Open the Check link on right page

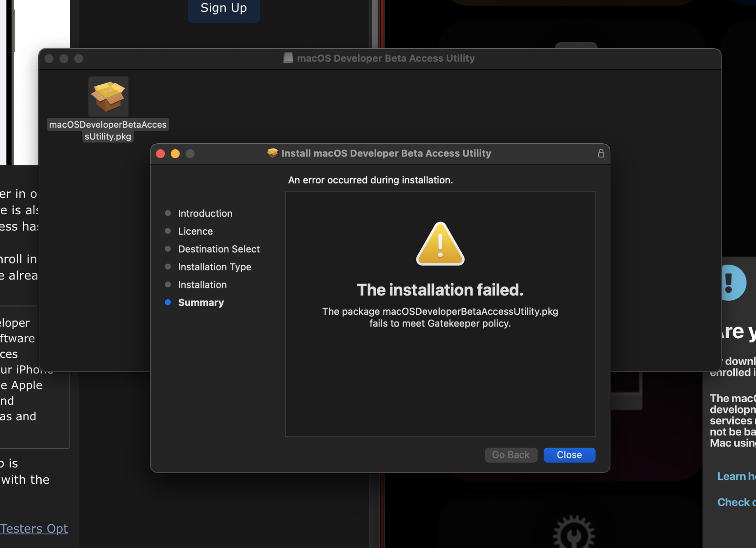click(736, 502)
